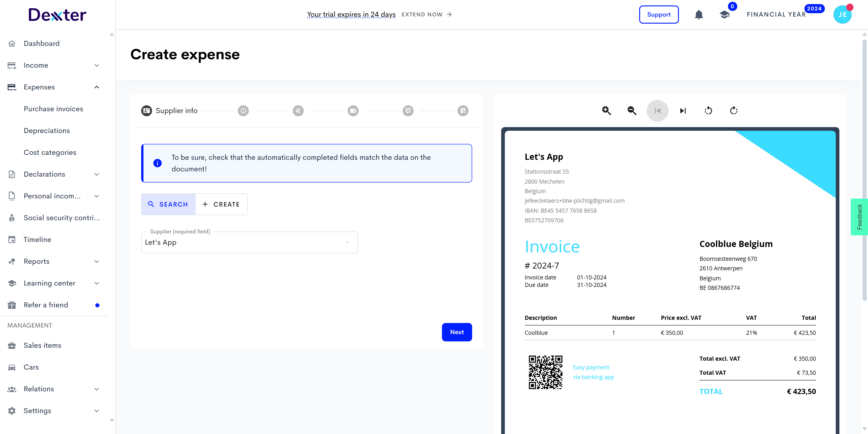Zoom in on the invoice preview
This screenshot has height=434, width=868.
(x=607, y=111)
